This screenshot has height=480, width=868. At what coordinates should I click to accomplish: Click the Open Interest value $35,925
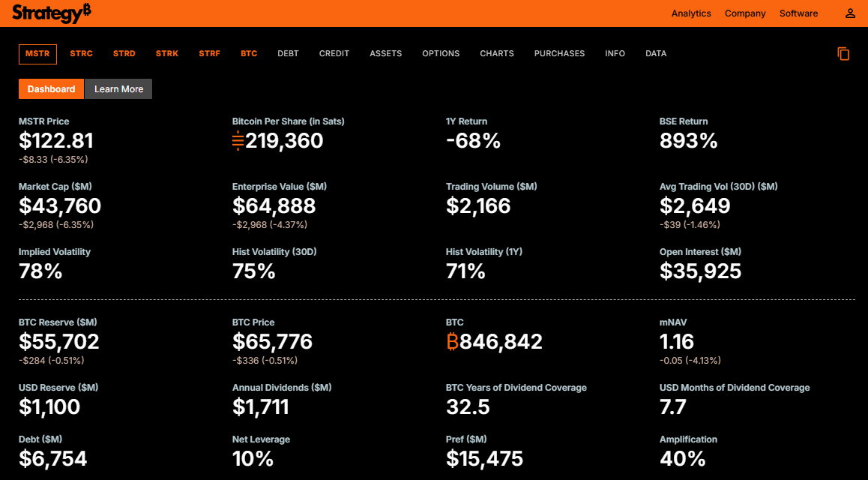click(700, 271)
